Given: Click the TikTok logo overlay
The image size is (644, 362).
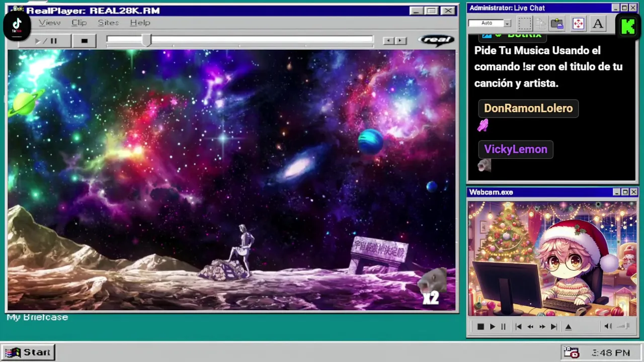Looking at the screenshot, I should click(x=17, y=25).
